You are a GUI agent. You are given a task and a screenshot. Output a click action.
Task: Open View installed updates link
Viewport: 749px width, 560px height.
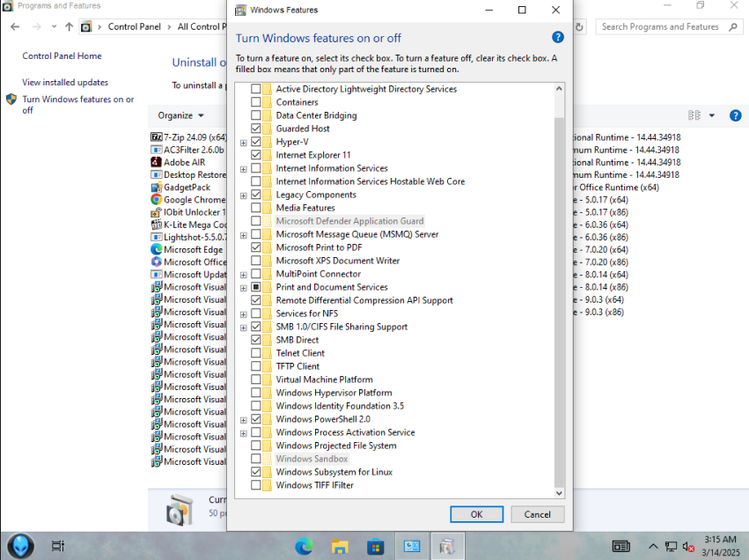[x=65, y=82]
